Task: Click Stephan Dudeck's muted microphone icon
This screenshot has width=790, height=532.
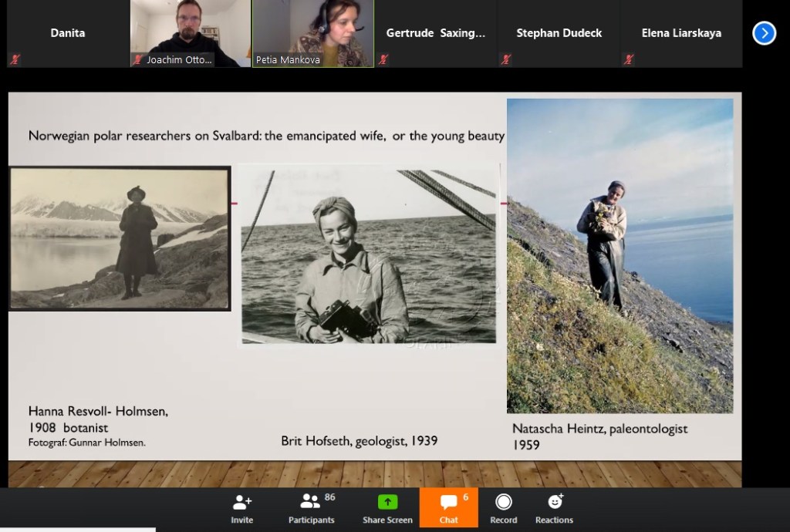Action: (506, 59)
